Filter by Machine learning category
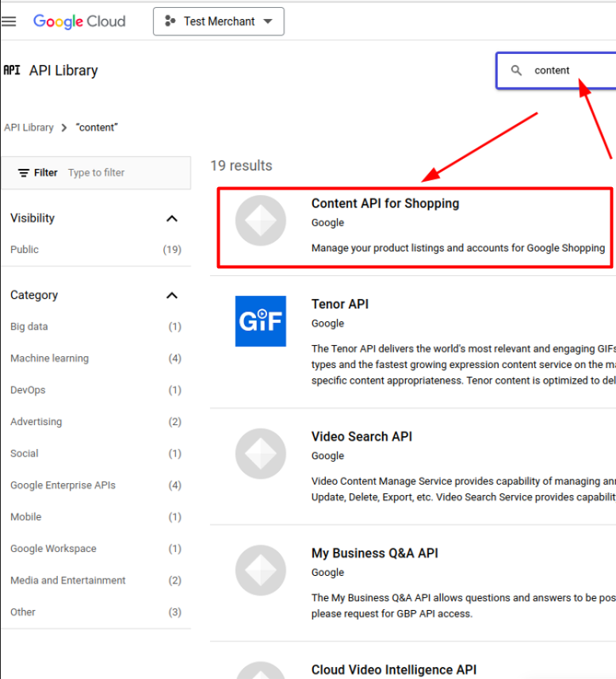This screenshot has height=679, width=616. [96, 358]
